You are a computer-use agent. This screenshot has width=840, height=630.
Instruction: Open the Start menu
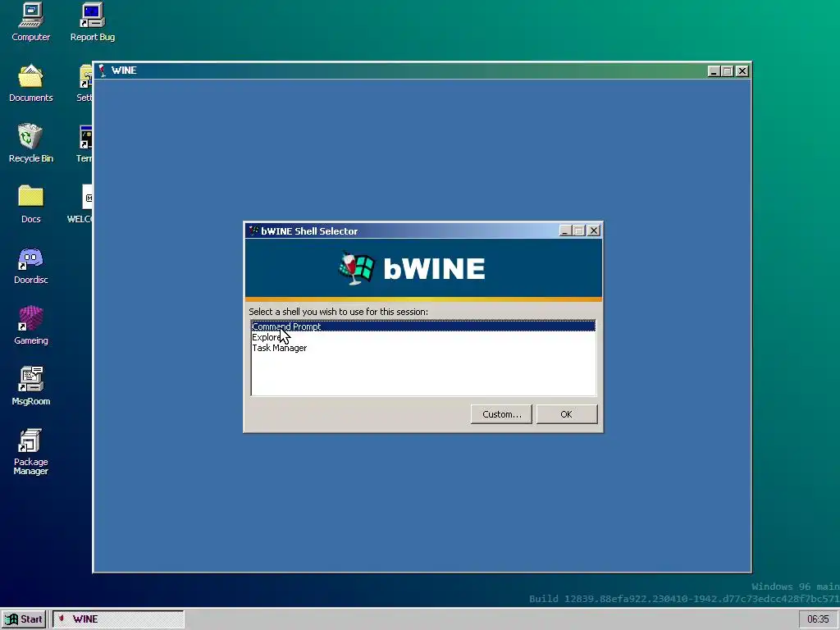click(x=24, y=619)
